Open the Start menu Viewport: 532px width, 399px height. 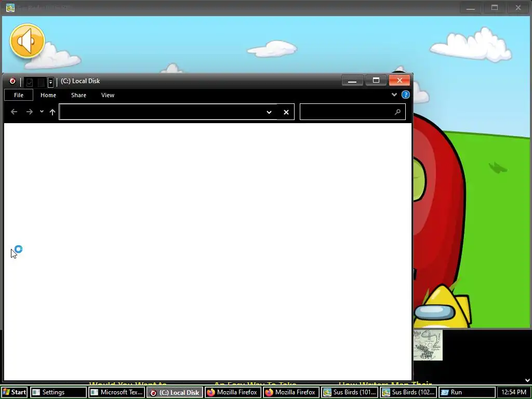tap(14, 392)
